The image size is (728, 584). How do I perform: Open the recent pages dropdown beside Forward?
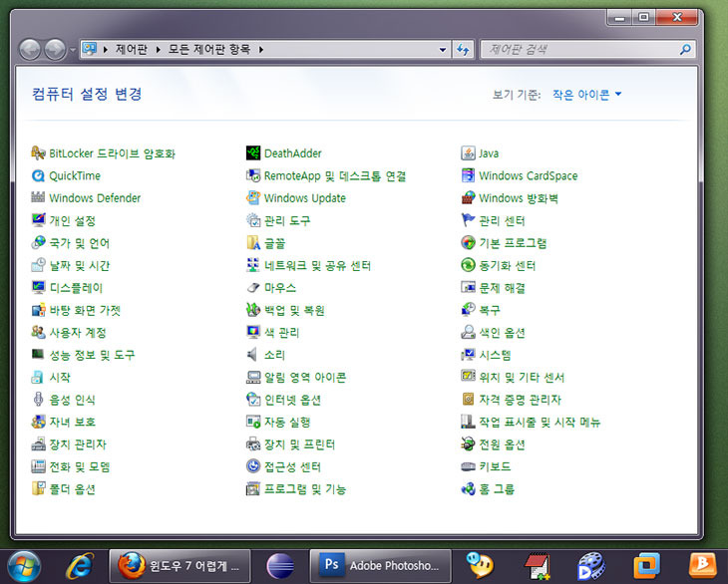[x=73, y=49]
